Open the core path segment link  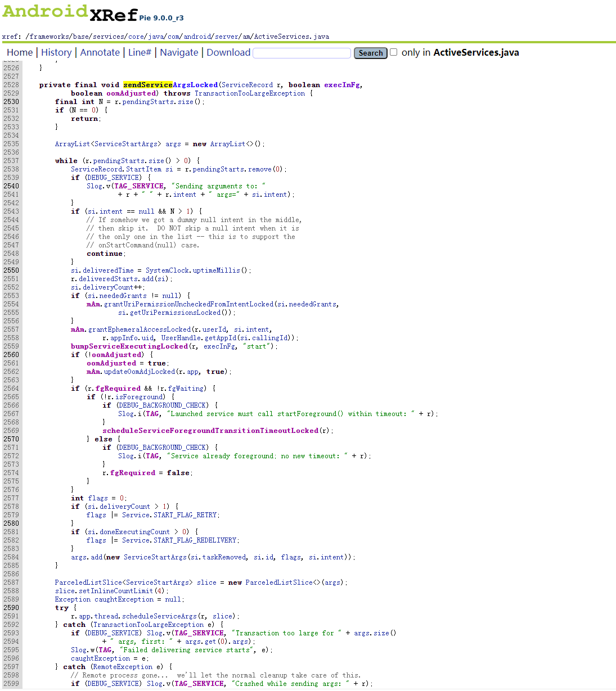[136, 37]
